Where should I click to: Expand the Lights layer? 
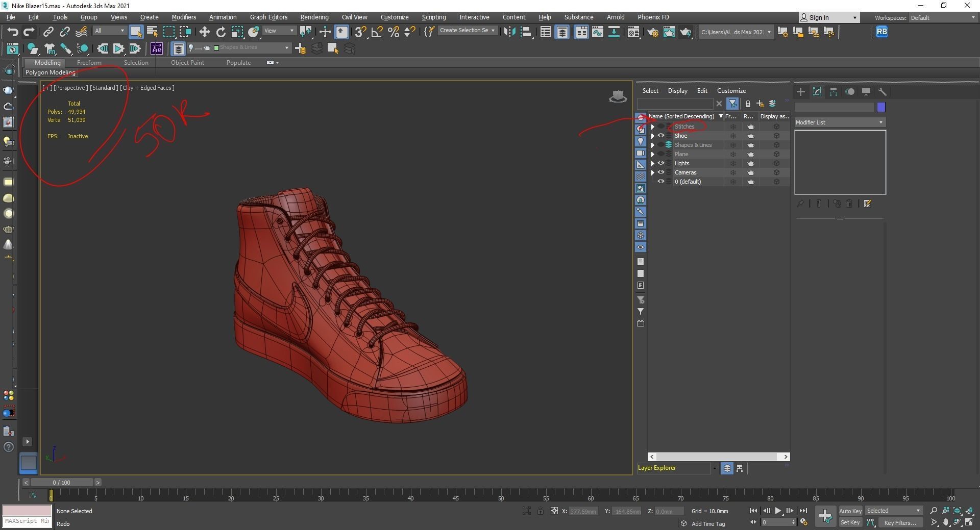[x=652, y=163]
